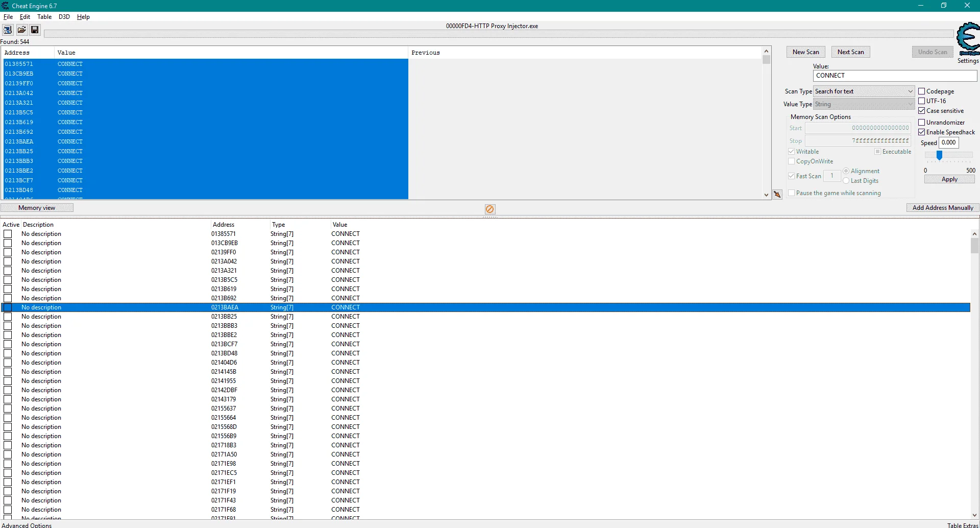Viewport: 980px width, 528px height.
Task: Tick the Active checkbox for address 02155637
Action: point(8,409)
